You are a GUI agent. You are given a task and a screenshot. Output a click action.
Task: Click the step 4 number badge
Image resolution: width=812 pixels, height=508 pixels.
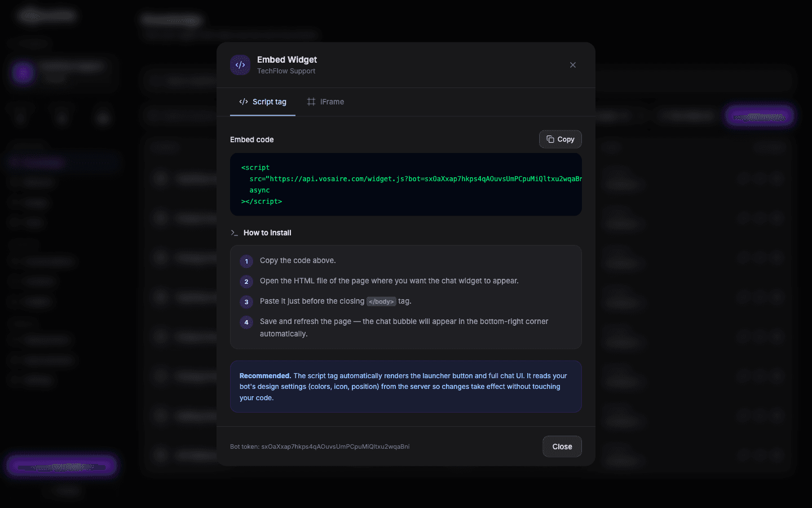tap(246, 322)
